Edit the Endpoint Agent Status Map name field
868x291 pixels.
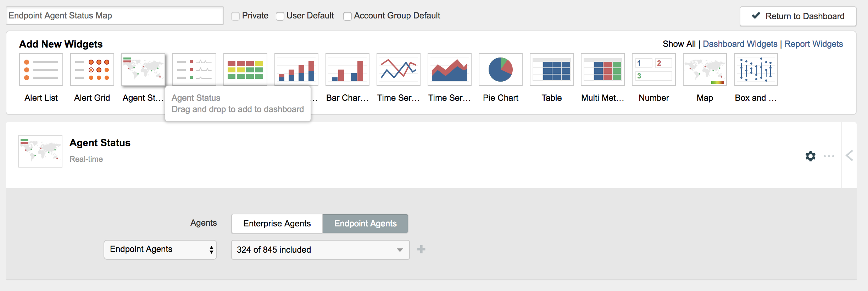point(115,16)
